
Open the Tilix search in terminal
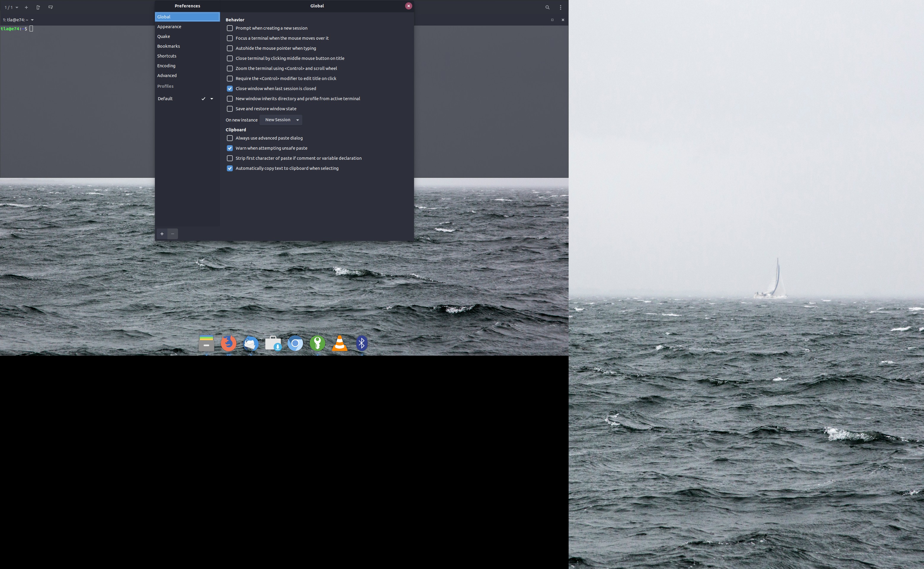click(547, 7)
